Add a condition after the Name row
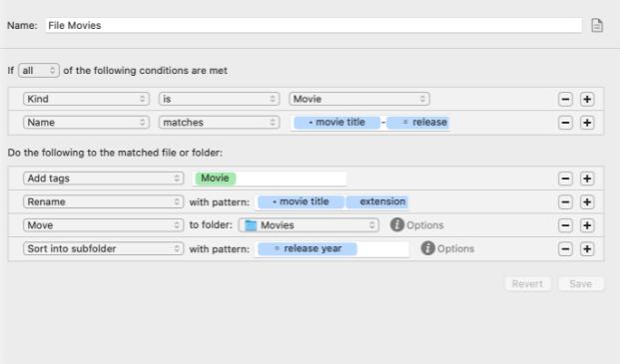Screen dimensions: 620x364 587,123
